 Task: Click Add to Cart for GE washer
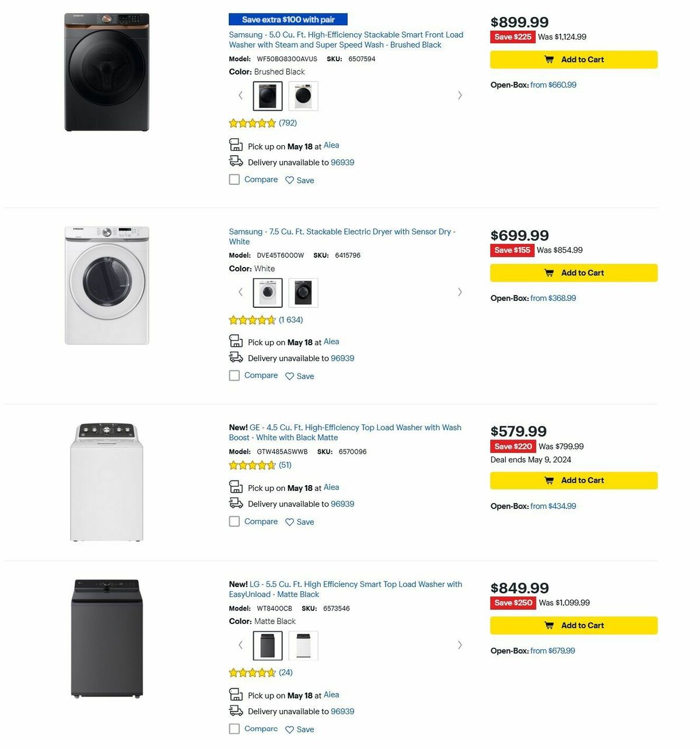click(x=573, y=480)
